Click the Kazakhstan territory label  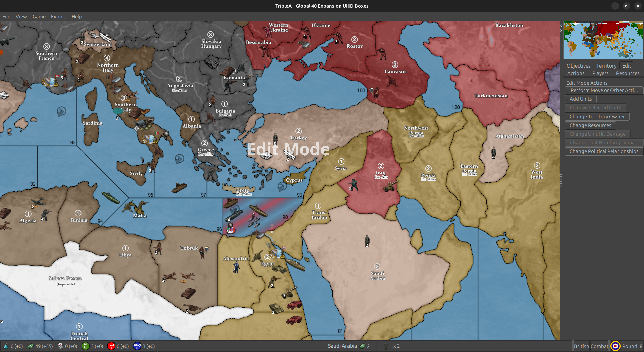509,25
